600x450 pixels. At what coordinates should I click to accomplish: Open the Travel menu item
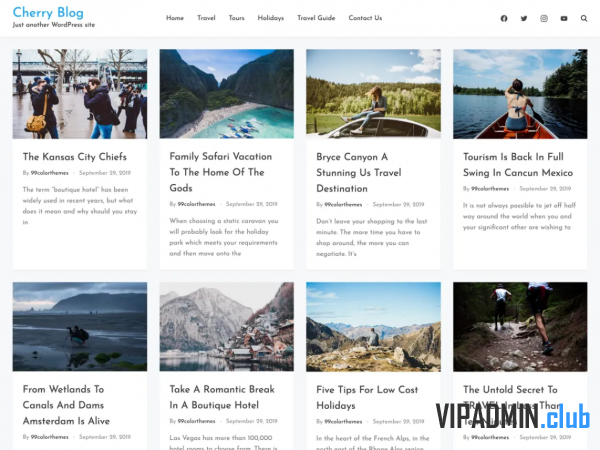click(206, 18)
